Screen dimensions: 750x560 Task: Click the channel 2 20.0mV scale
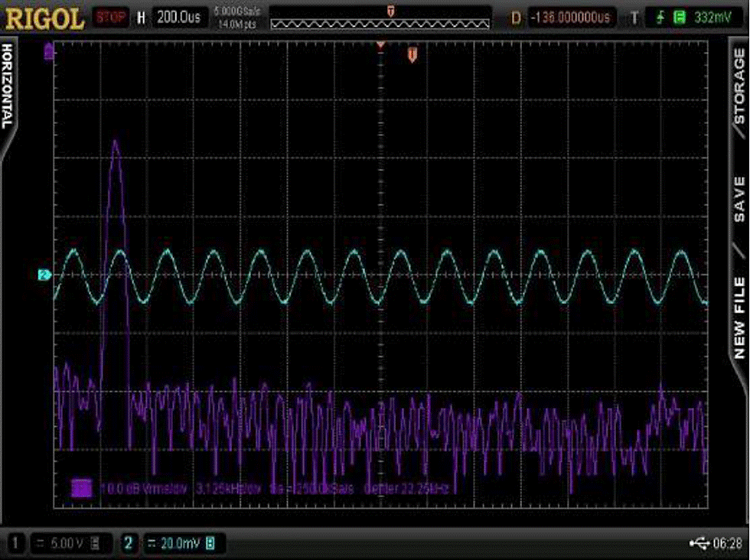coord(181,543)
